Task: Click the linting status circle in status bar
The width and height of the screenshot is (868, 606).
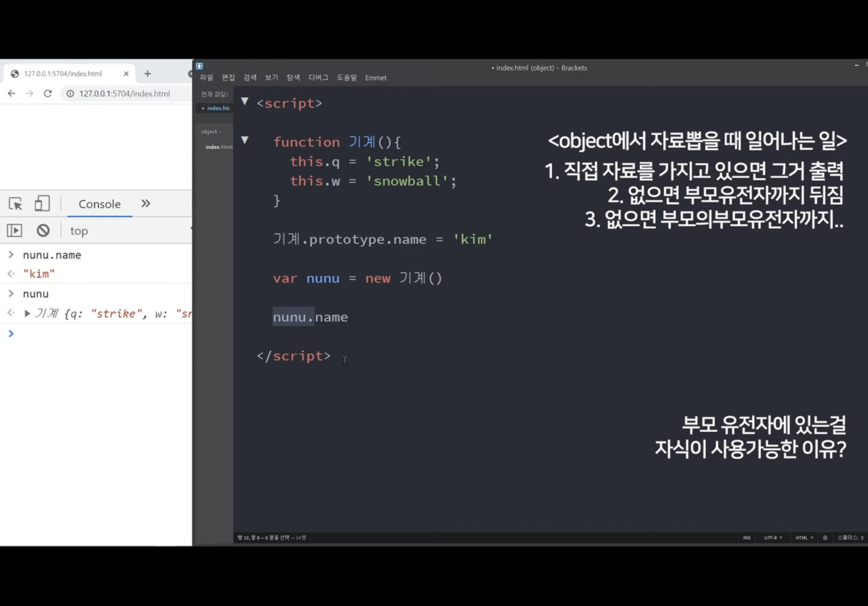Action: pyautogui.click(x=825, y=538)
